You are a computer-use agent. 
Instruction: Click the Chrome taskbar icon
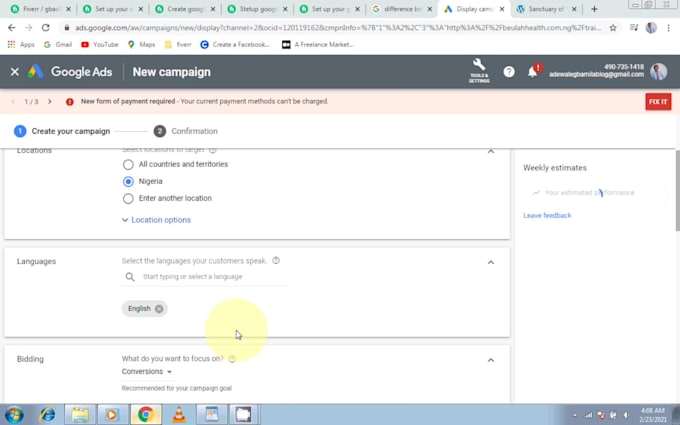(x=146, y=415)
